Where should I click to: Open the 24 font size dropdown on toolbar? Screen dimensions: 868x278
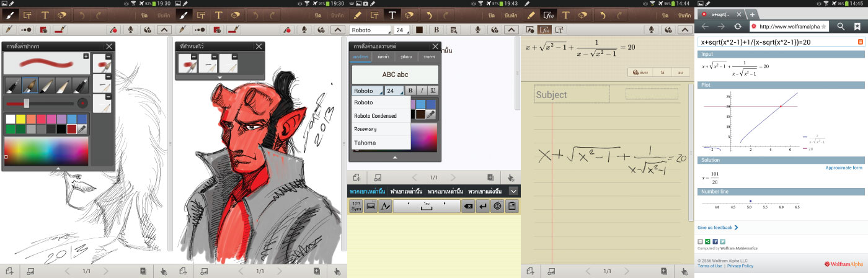[x=402, y=29]
